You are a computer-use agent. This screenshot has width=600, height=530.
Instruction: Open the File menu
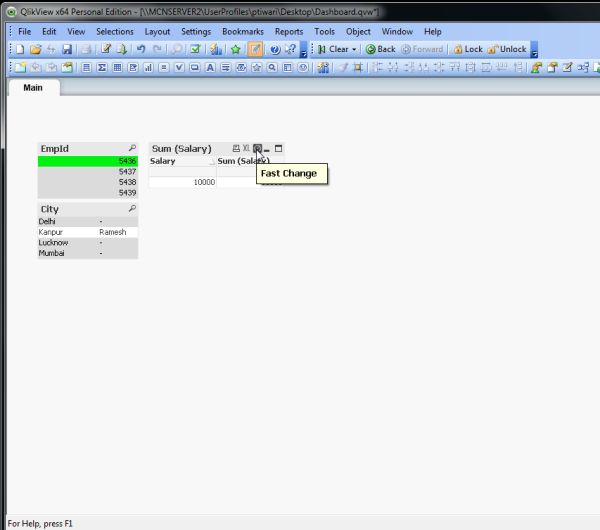pos(24,31)
